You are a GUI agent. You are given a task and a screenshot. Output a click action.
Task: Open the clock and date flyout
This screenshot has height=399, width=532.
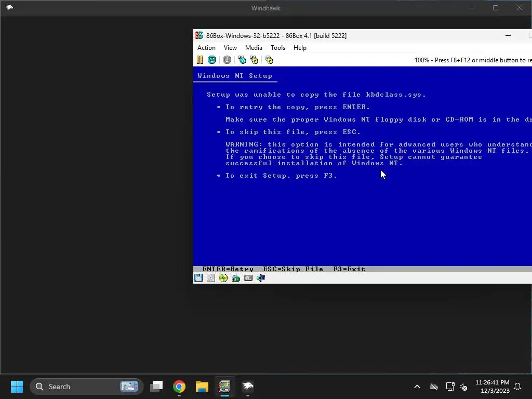pyautogui.click(x=493, y=387)
